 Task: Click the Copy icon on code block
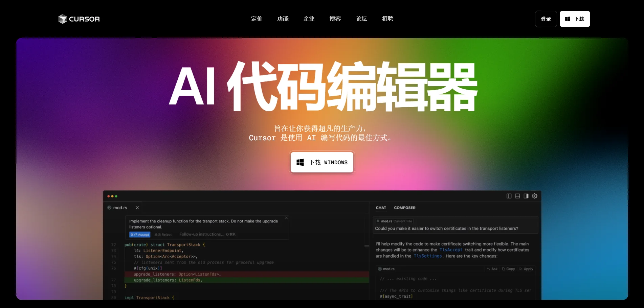508,269
